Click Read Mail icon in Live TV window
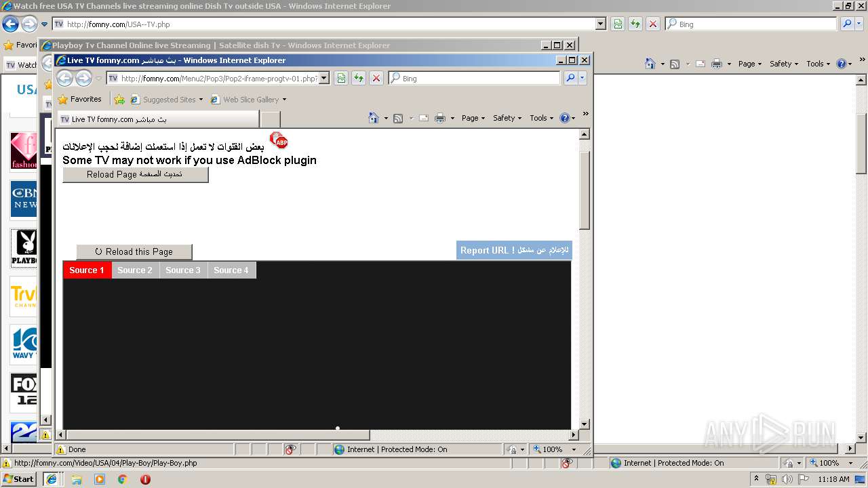 pyautogui.click(x=424, y=118)
